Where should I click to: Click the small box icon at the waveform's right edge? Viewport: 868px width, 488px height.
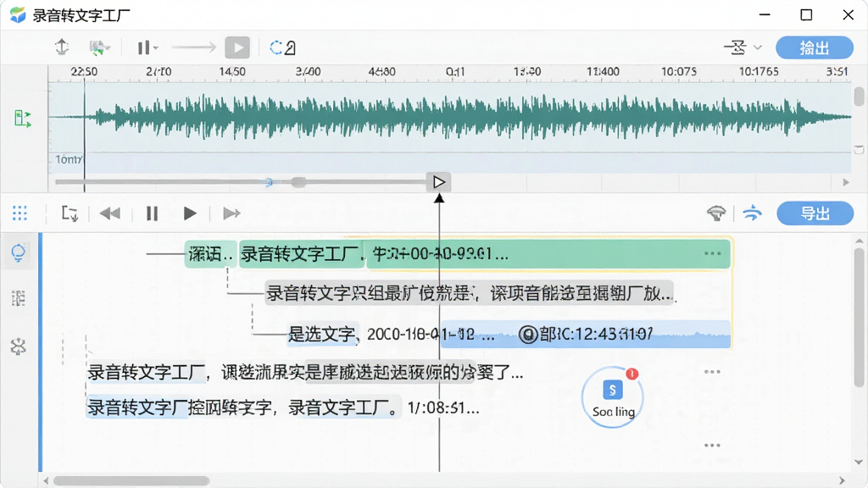859,149
